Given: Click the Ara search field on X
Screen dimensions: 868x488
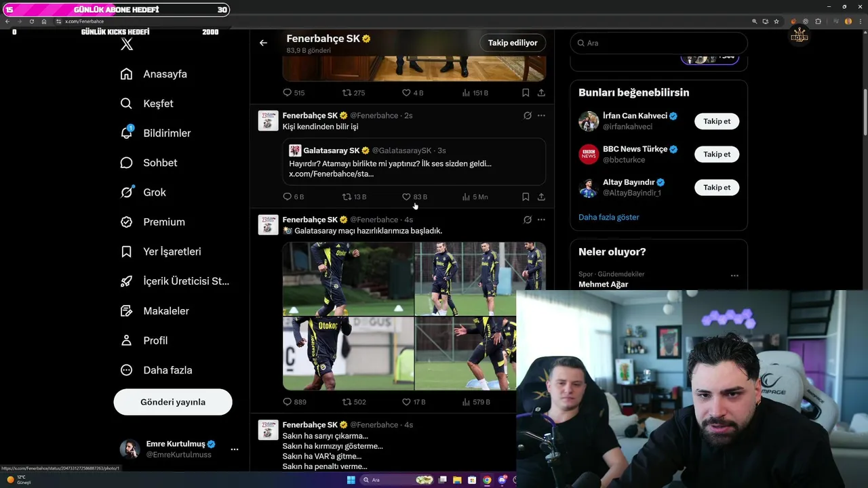Looking at the screenshot, I should pyautogui.click(x=658, y=43).
